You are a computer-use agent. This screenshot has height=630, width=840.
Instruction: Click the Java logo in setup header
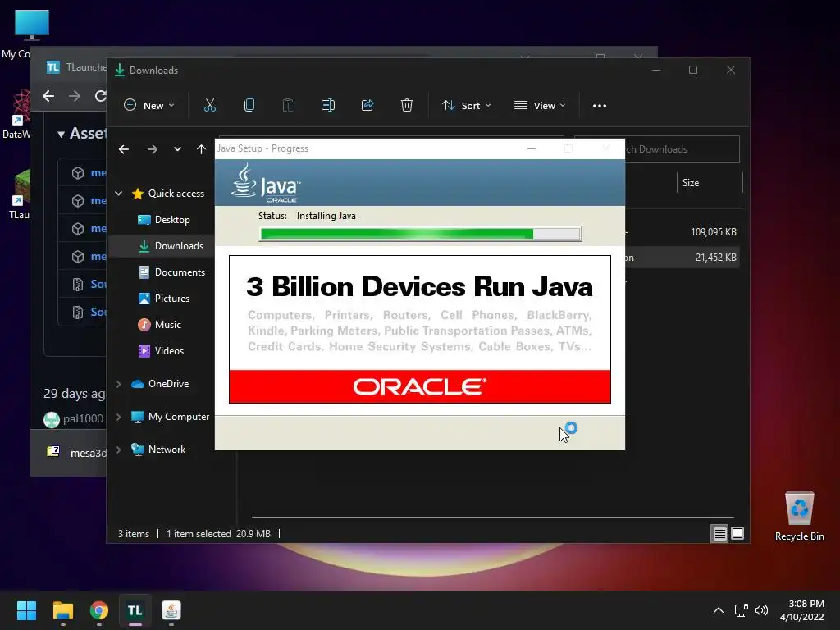coord(266,183)
